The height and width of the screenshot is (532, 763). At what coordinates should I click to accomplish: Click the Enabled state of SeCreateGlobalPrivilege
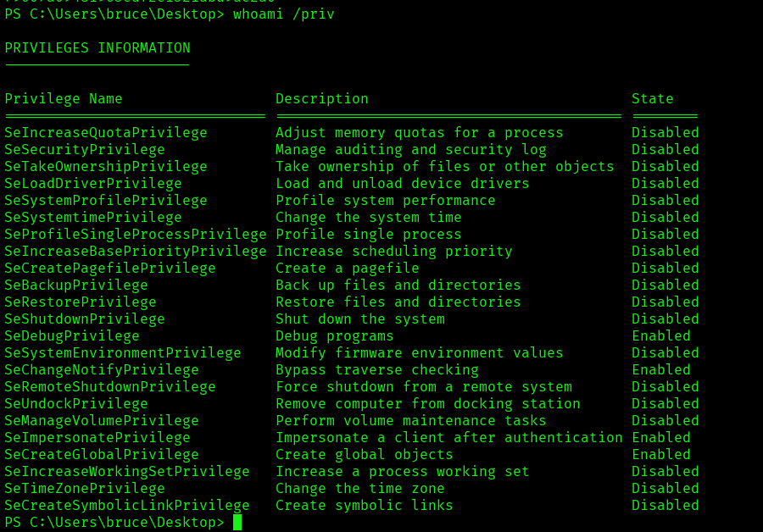[x=661, y=455]
